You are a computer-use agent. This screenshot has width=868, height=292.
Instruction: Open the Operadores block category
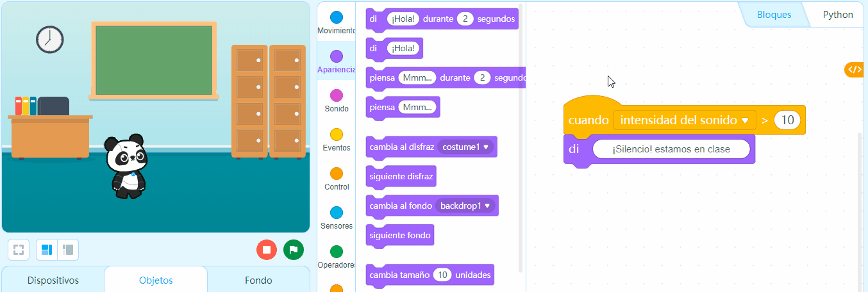(336, 257)
